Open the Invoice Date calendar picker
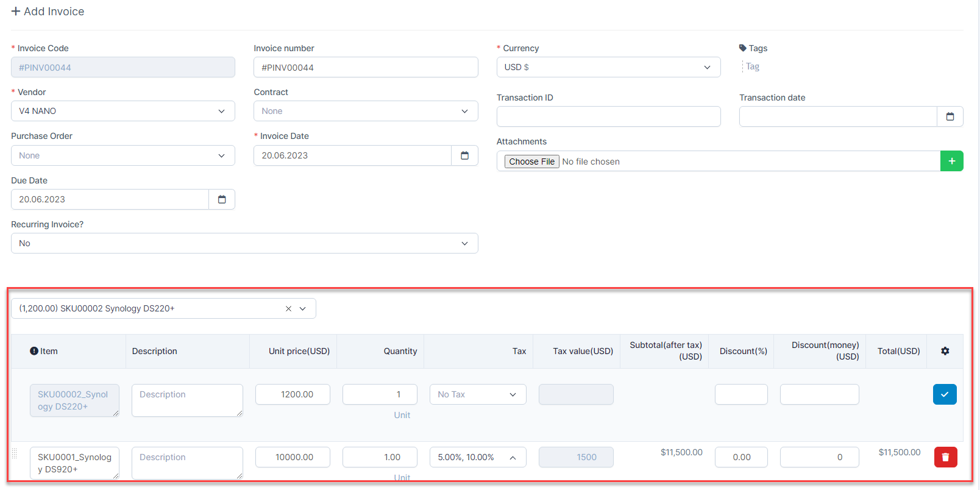 click(x=464, y=155)
